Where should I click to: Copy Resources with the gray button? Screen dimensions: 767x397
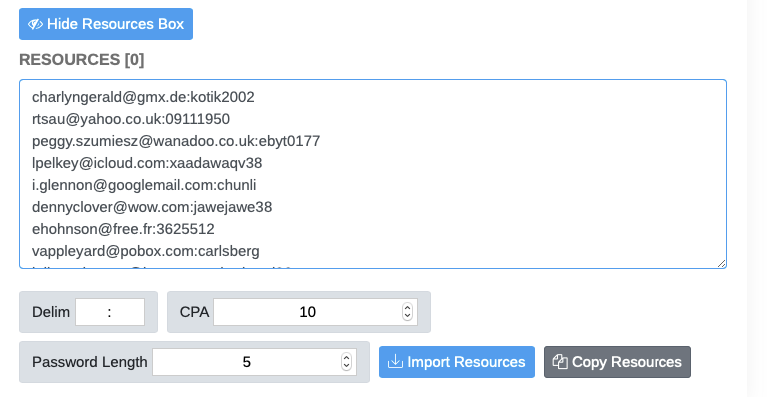pyautogui.click(x=617, y=362)
